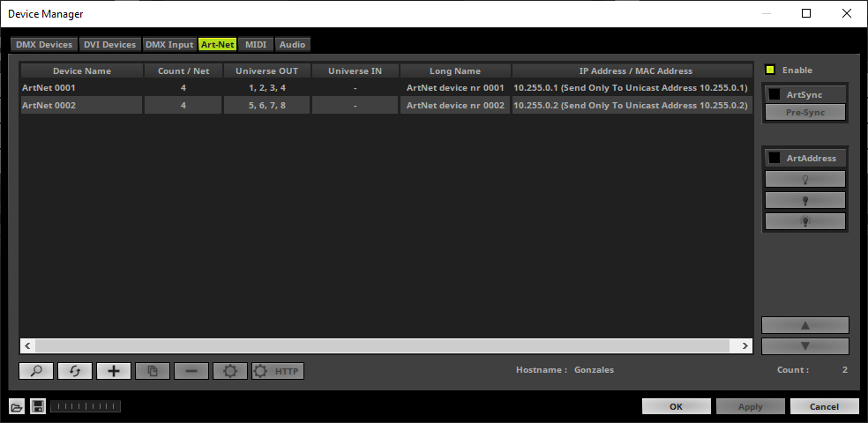This screenshot has width=868, height=423.
Task: Open the DMX Input tab
Action: (169, 45)
